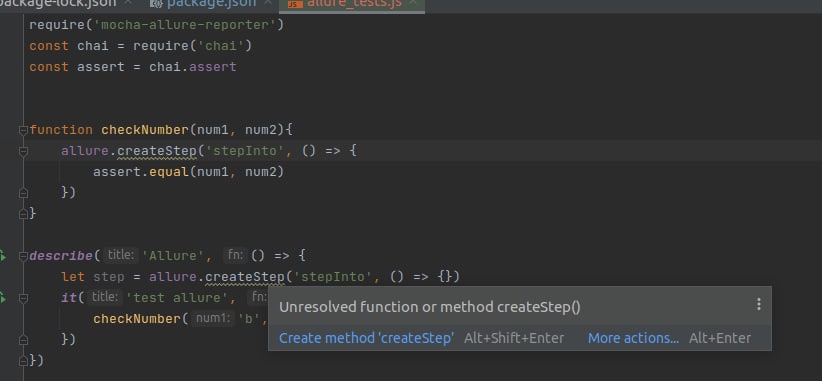Click fold end marker closing the it block
This screenshot has width=822, height=381.
(23, 340)
